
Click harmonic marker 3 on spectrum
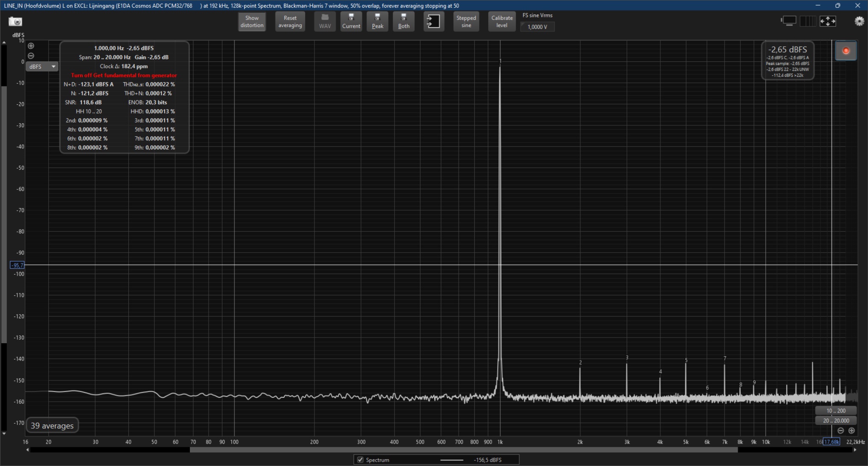point(627,358)
